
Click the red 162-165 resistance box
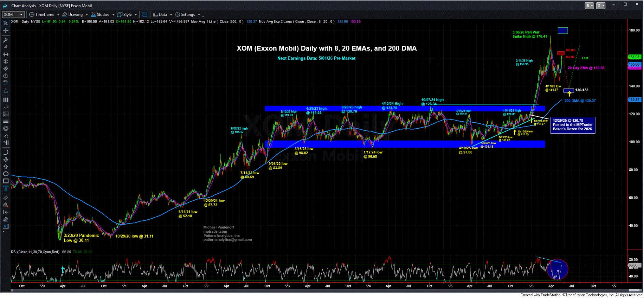[561, 53]
